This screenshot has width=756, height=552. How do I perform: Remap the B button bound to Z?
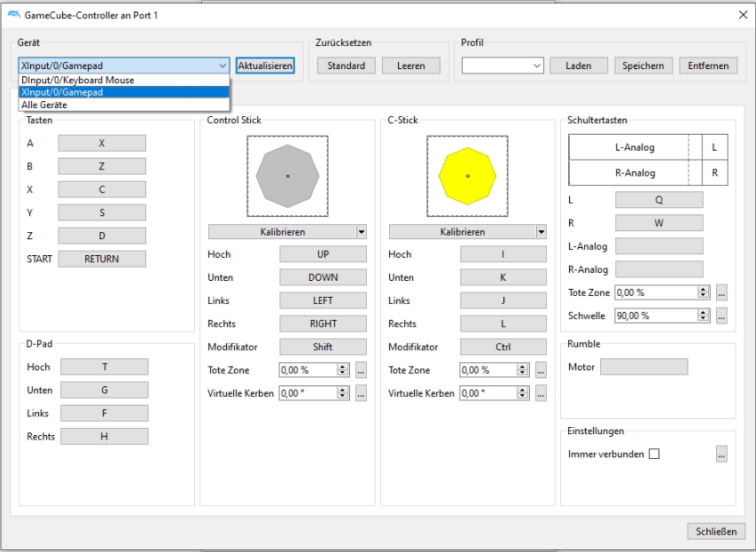[102, 167]
